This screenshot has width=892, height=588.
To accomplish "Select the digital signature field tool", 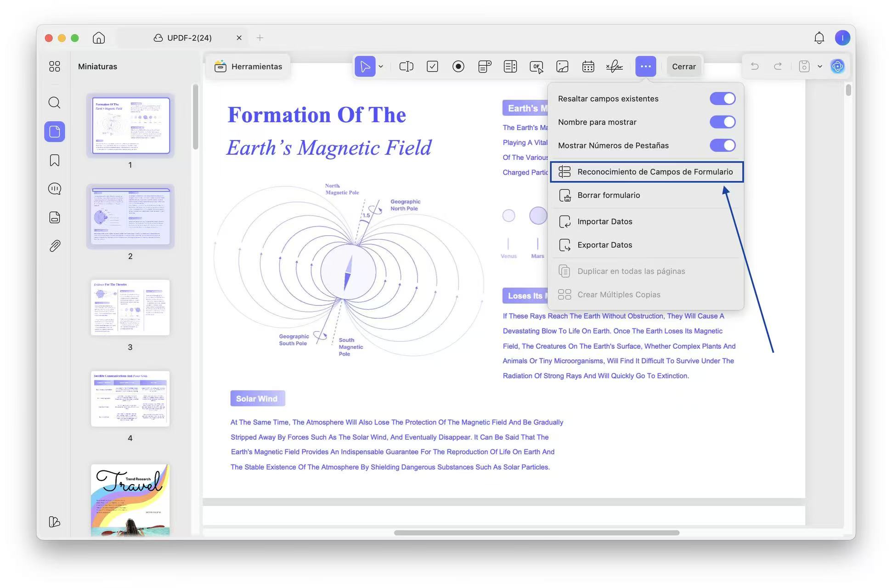I will coord(614,67).
